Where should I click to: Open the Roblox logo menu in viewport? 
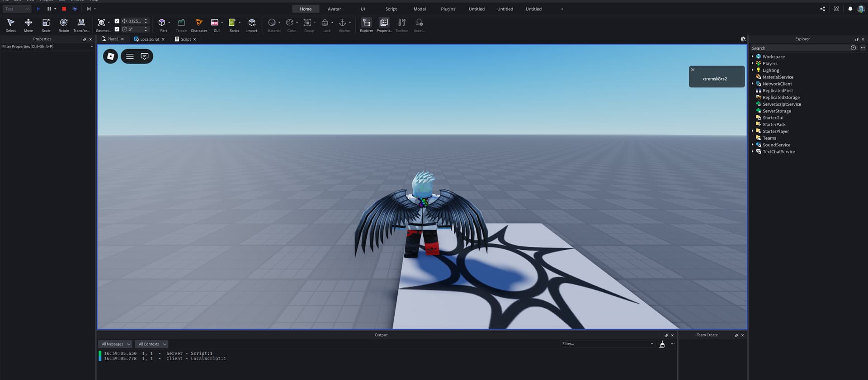pos(110,56)
